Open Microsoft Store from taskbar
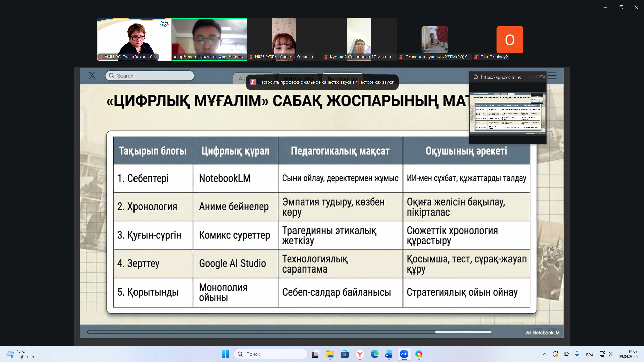This screenshot has width=644, height=362. click(345, 354)
